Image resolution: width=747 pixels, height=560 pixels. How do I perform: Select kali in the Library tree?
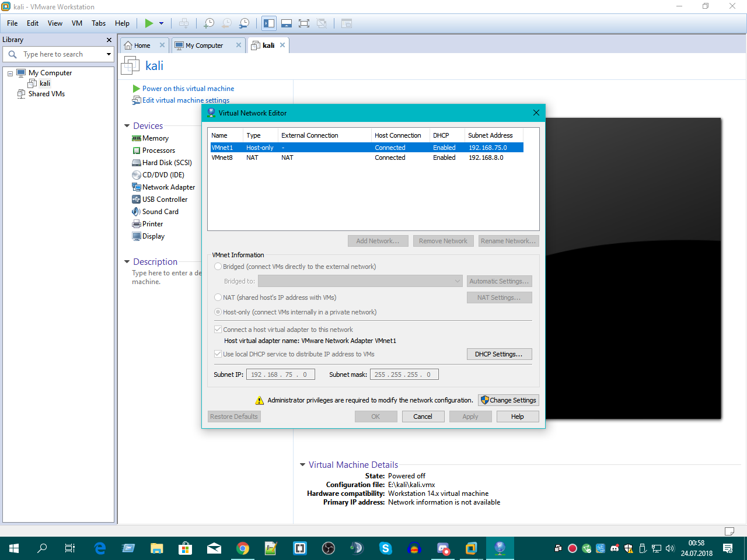click(x=45, y=83)
